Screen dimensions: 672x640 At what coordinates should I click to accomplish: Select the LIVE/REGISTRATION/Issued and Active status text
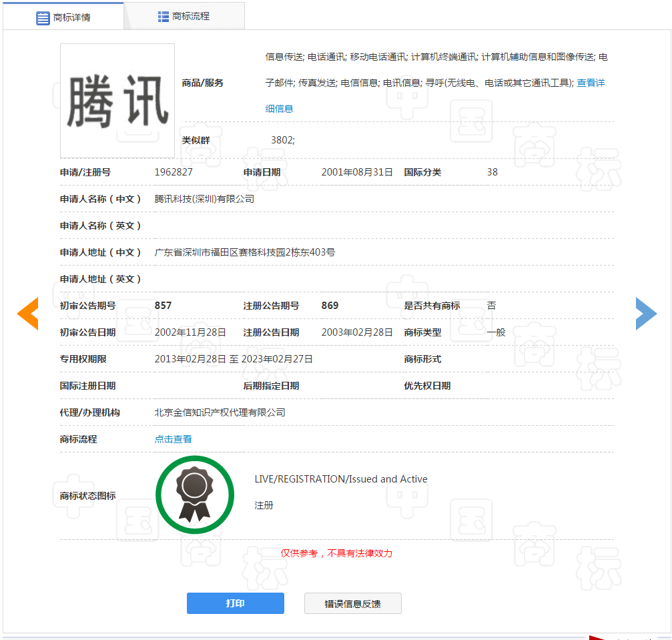click(341, 478)
